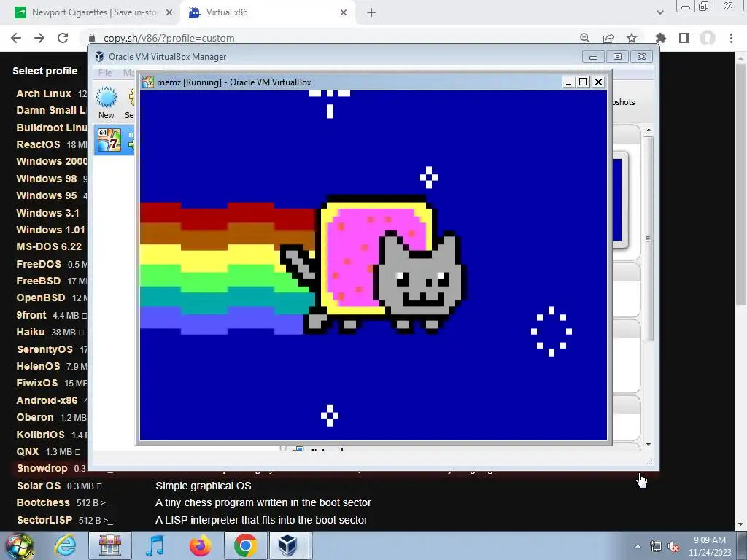Image resolution: width=747 pixels, height=560 pixels.
Task: Open the Chrome profile avatar
Action: tap(708, 38)
